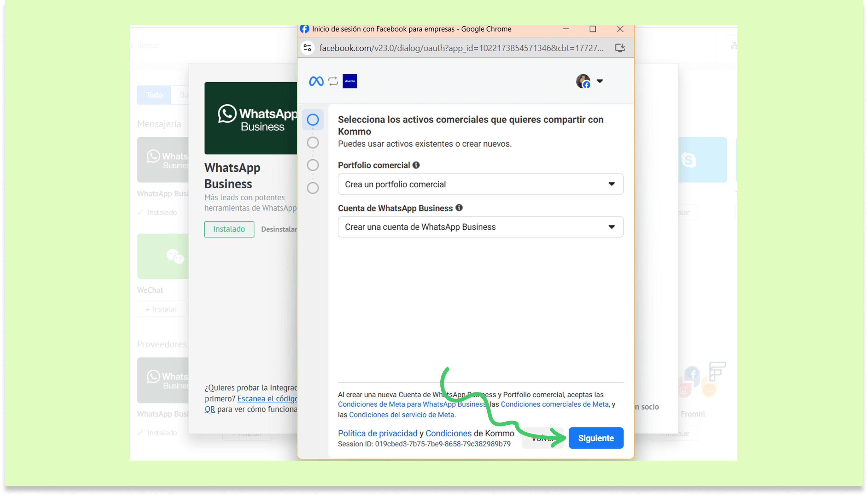Screen dimensions: 868x496
Task: Open the Portfolio comercial dropdown
Action: coord(480,184)
